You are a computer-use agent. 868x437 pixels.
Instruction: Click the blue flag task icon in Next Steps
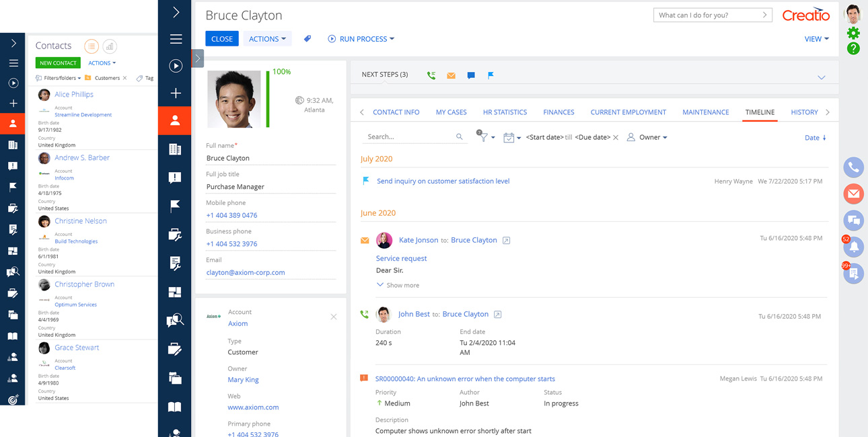[x=491, y=75]
